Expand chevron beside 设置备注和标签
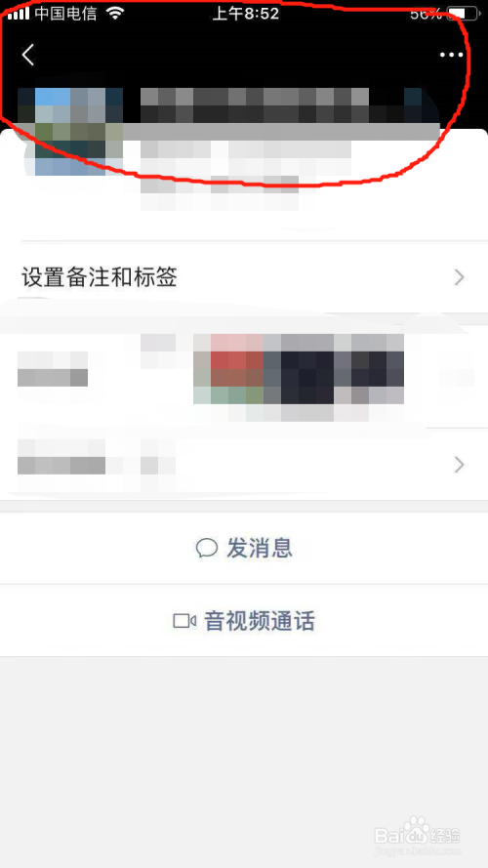 (459, 277)
